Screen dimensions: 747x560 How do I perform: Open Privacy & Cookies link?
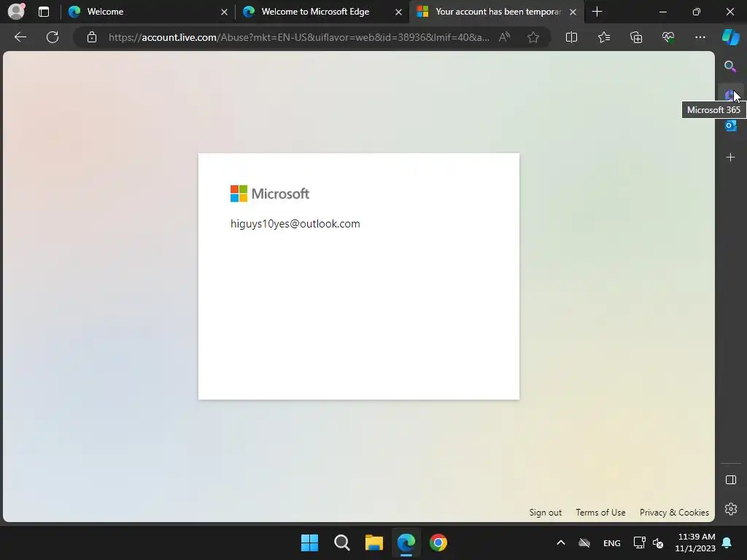674,513
